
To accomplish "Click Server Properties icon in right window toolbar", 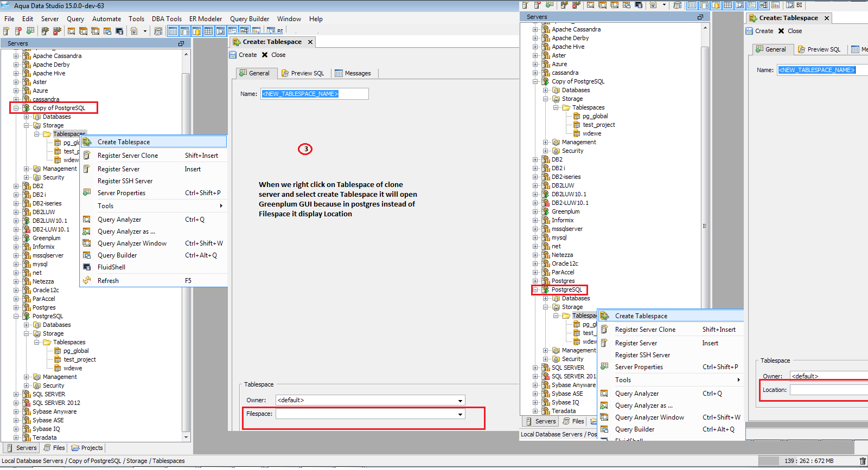I will (x=550, y=5).
